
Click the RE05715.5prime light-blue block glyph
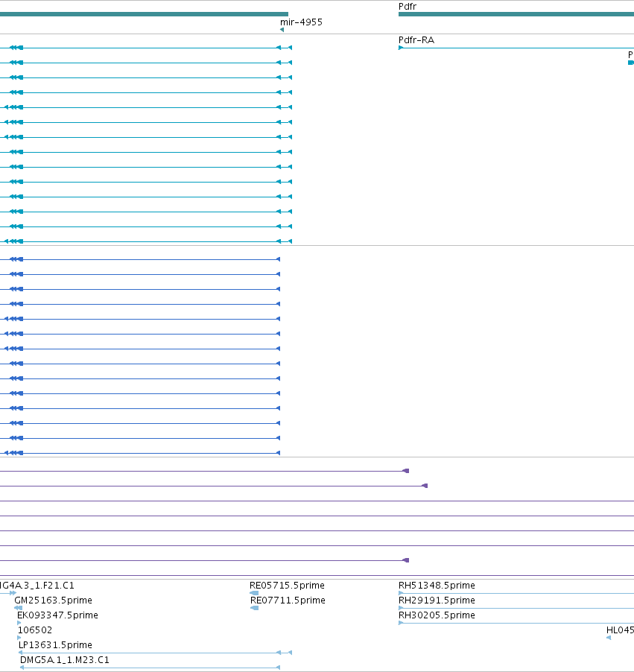(254, 593)
